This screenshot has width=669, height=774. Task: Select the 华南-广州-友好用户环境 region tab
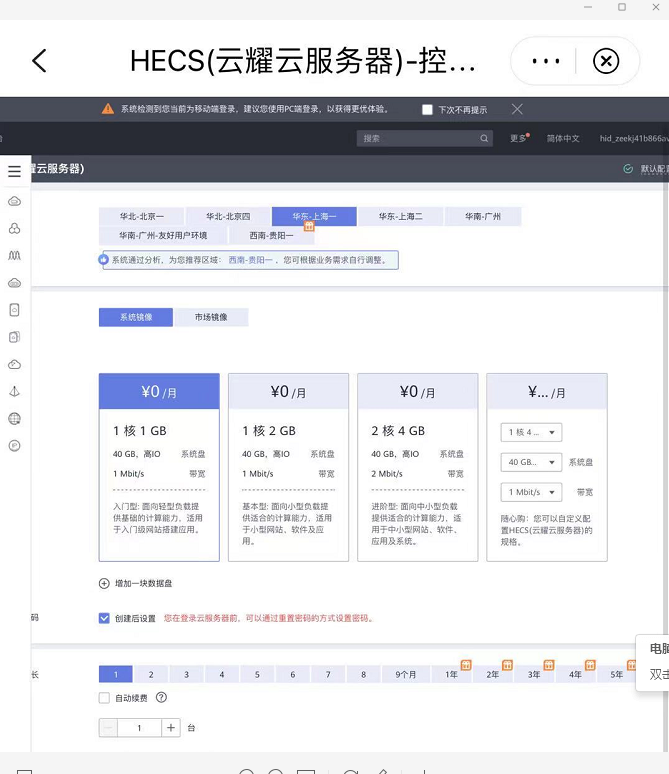(x=163, y=235)
